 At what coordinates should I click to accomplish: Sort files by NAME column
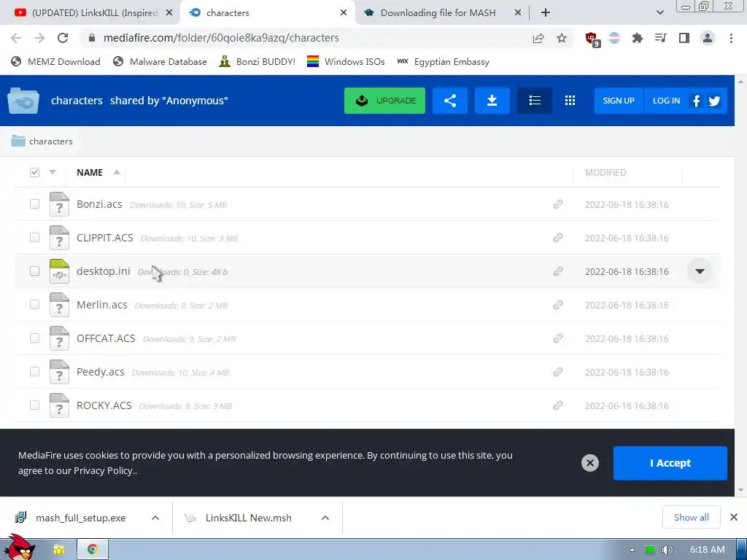point(90,172)
